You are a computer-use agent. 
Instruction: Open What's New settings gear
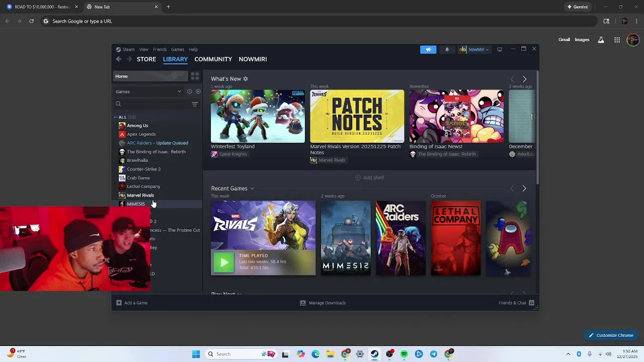pyautogui.click(x=246, y=79)
